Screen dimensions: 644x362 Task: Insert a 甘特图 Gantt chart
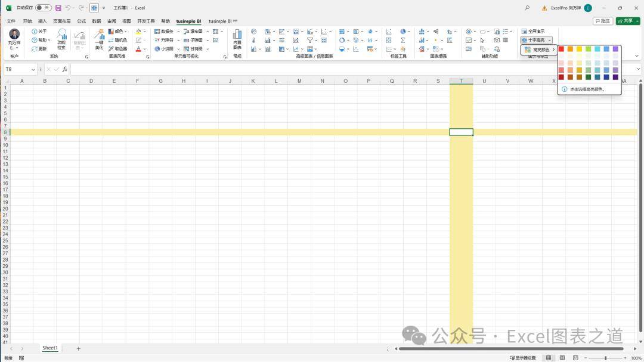(x=193, y=48)
